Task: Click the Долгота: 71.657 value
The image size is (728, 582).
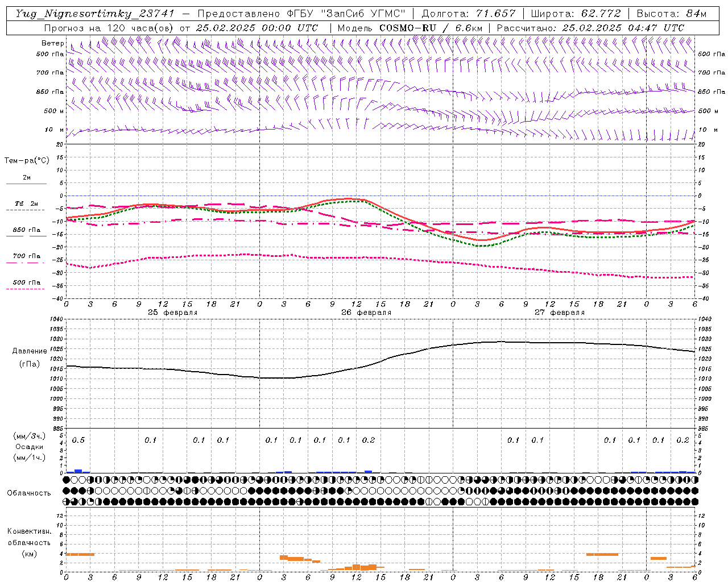Action: pyautogui.click(x=469, y=14)
